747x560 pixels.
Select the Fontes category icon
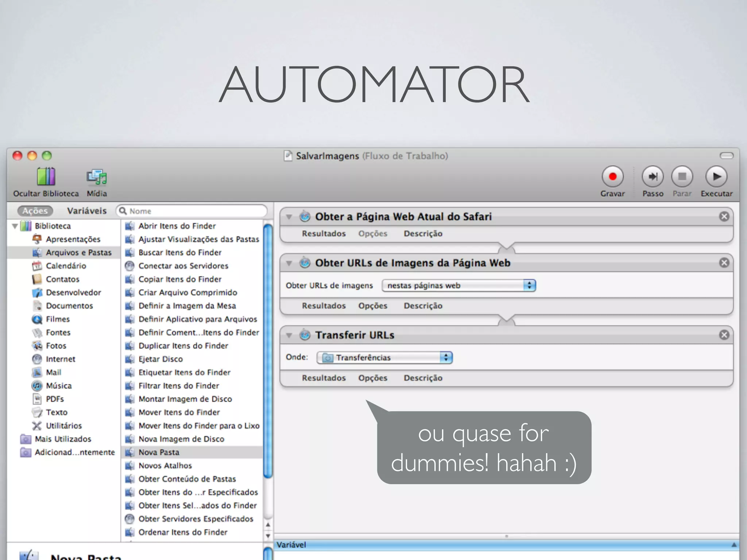[x=37, y=332]
